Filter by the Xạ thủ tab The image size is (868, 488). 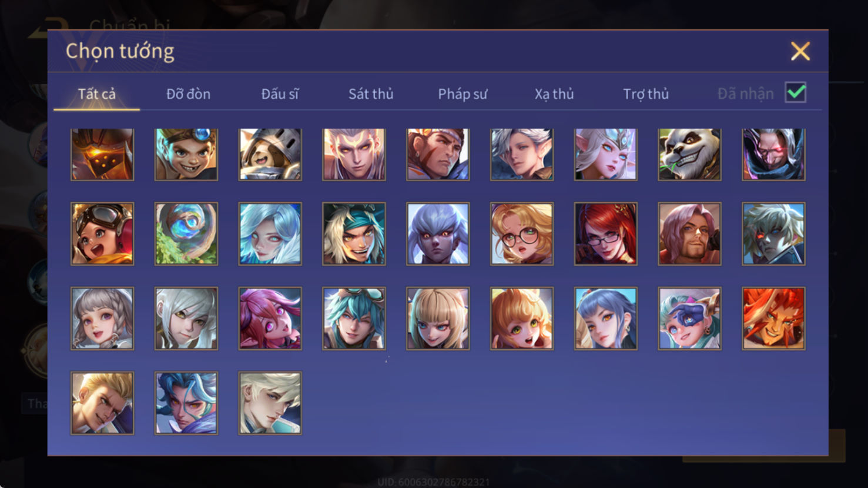[554, 94]
